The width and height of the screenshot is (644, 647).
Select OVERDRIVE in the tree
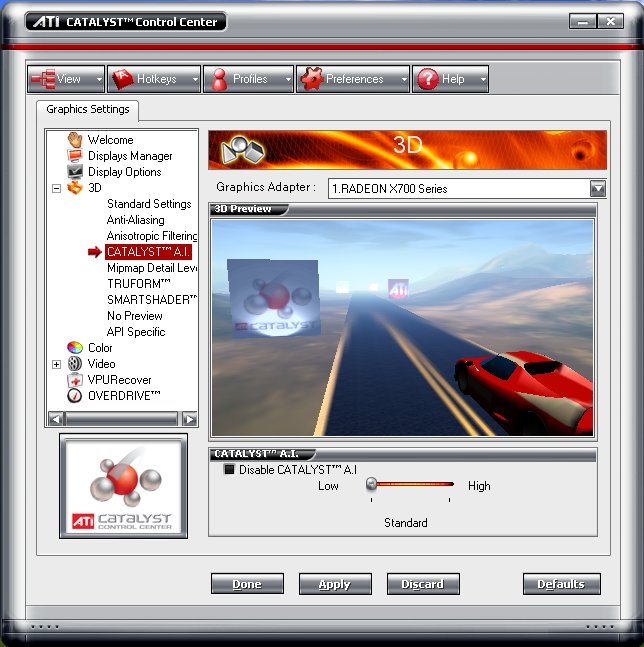coord(124,396)
